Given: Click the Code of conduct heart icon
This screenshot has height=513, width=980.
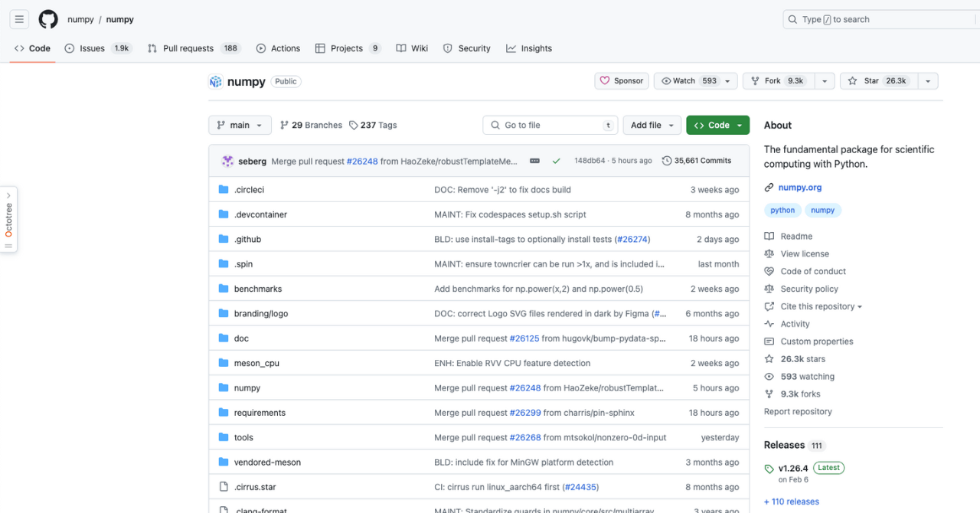Looking at the screenshot, I should click(769, 272).
